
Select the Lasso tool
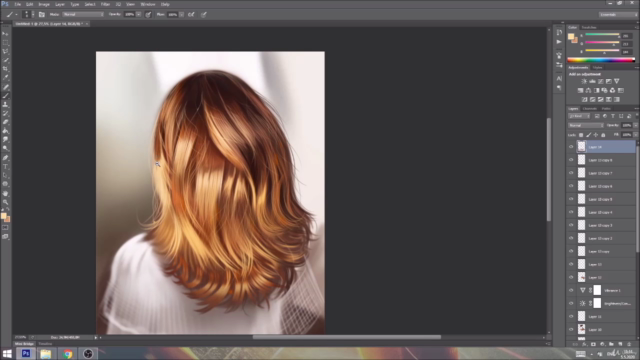(x=5, y=51)
